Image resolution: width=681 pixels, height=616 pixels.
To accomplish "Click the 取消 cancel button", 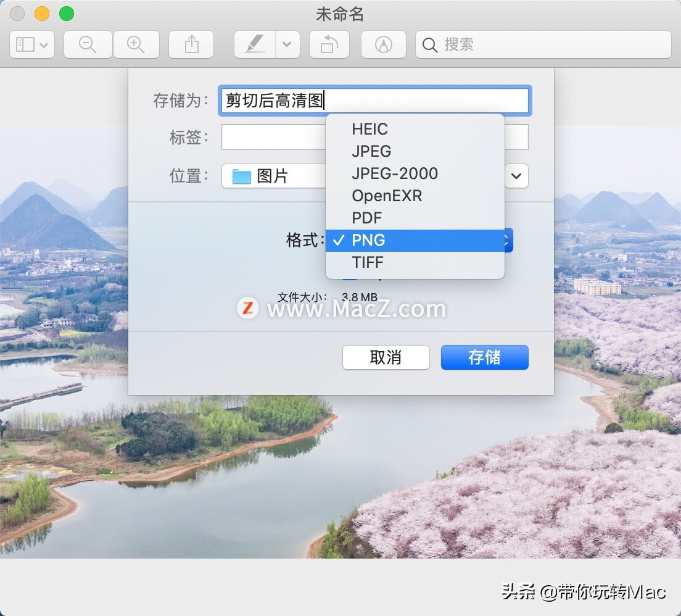I will pos(386,357).
